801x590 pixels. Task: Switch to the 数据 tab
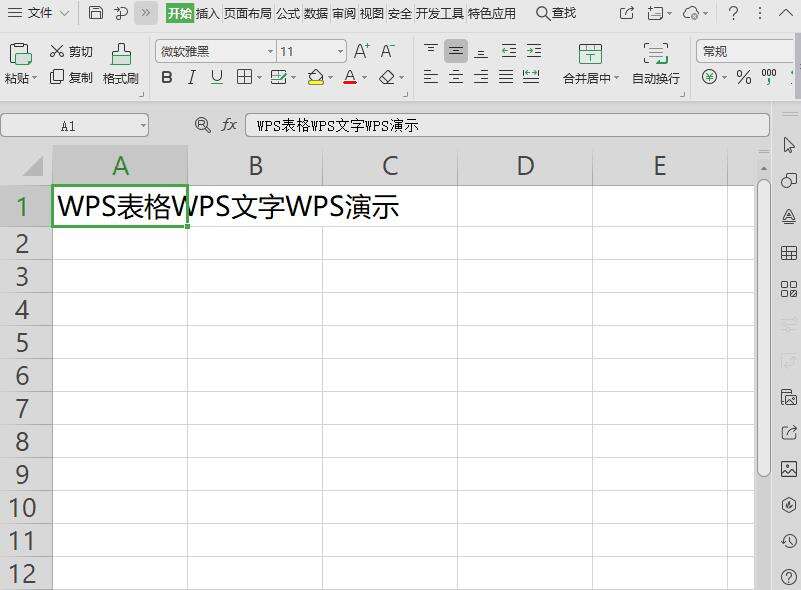pyautogui.click(x=316, y=13)
